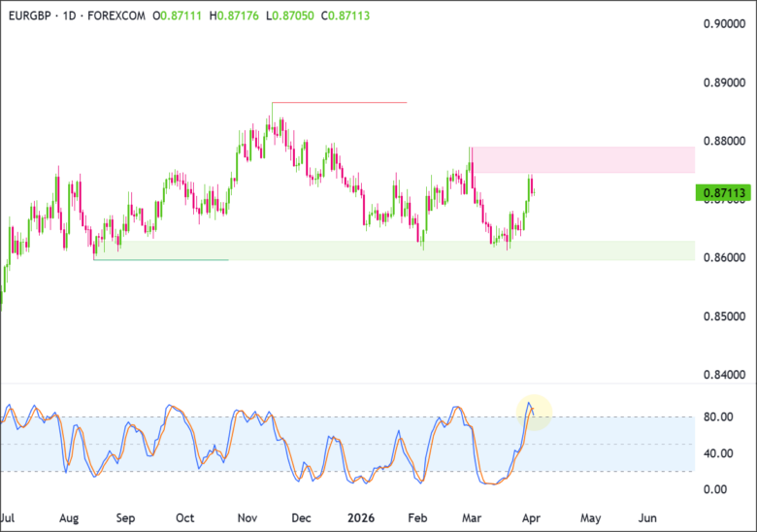Select the red horizontal line at the November high

click(x=340, y=102)
